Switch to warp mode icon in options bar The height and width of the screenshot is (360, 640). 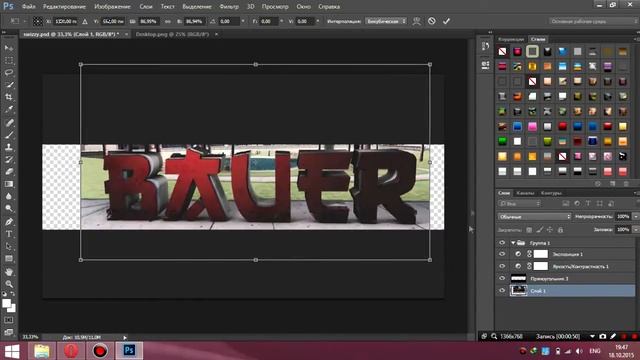point(416,21)
